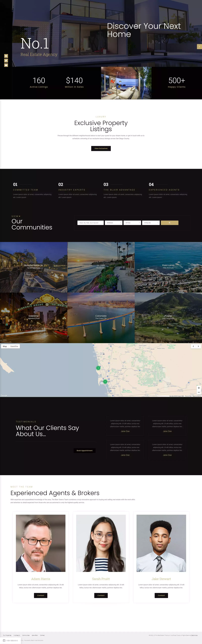Switch map to Map view
Screen dimensions: 202x644
5,346
